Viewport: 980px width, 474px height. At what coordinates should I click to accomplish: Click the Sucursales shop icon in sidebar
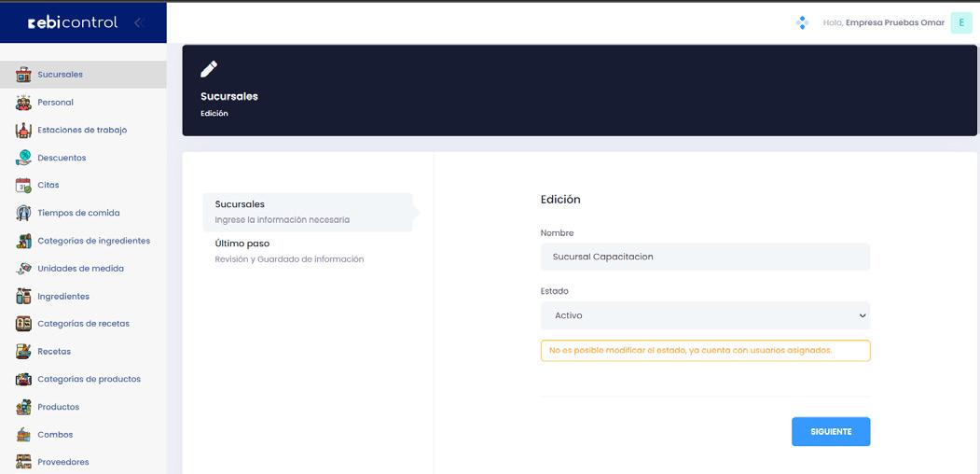click(x=23, y=75)
